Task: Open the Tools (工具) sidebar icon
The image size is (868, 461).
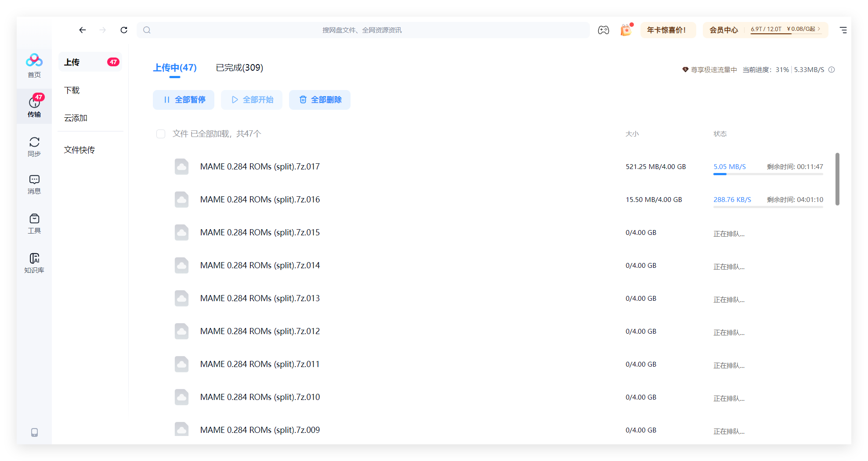Action: tap(34, 223)
